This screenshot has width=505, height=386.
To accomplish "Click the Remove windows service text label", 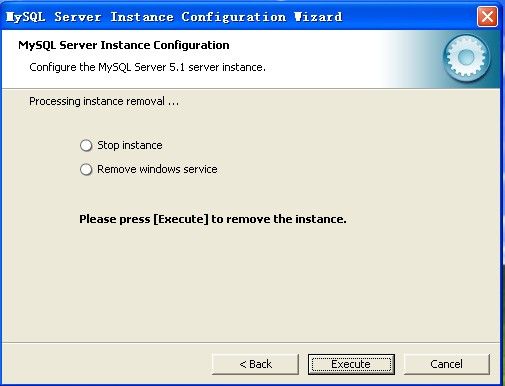I will pyautogui.click(x=157, y=169).
